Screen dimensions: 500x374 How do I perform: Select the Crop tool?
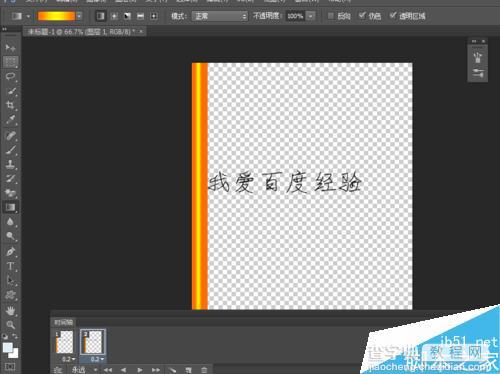[x=10, y=105]
